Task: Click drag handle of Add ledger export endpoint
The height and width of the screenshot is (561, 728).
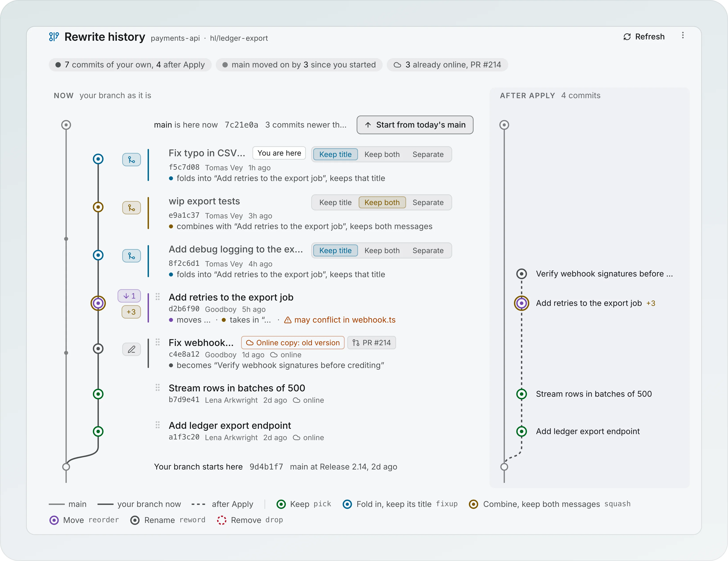Action: coord(158,425)
